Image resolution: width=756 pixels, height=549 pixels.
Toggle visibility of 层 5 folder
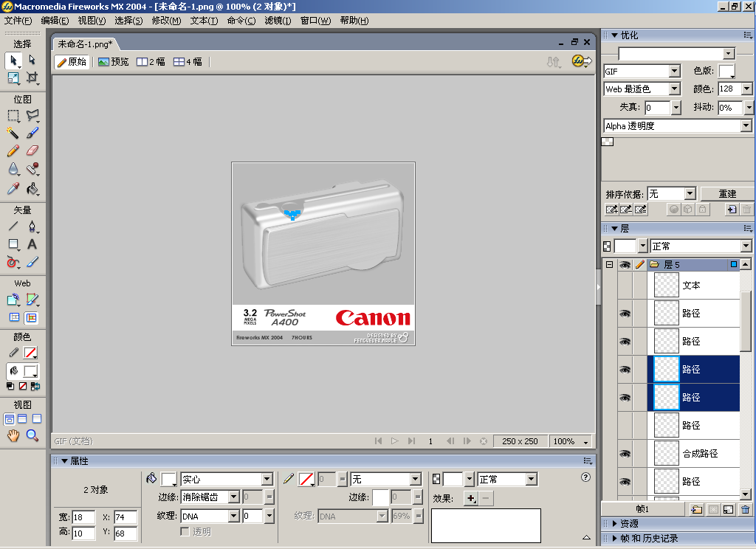point(625,265)
